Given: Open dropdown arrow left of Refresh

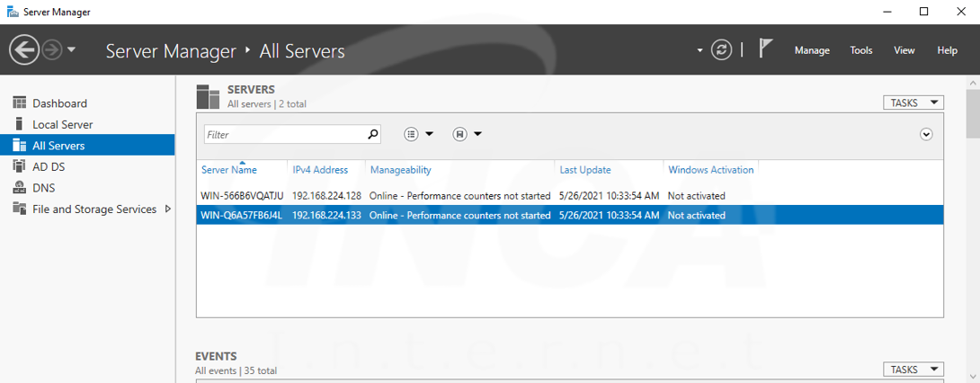Looking at the screenshot, I should point(700,50).
